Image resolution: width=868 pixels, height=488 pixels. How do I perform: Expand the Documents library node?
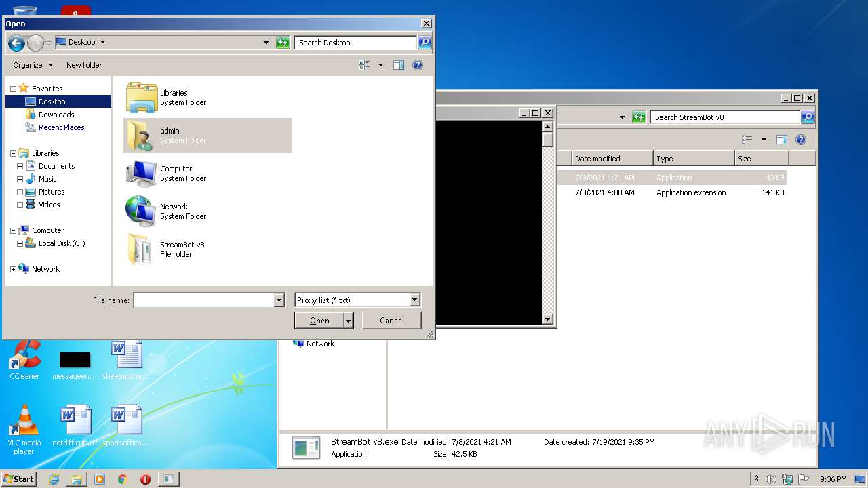click(20, 166)
